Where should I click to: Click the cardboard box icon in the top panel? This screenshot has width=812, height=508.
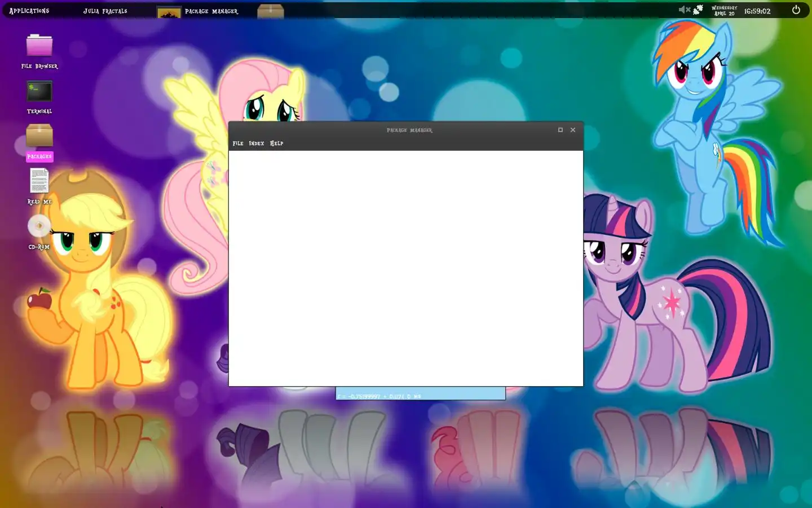click(x=271, y=11)
